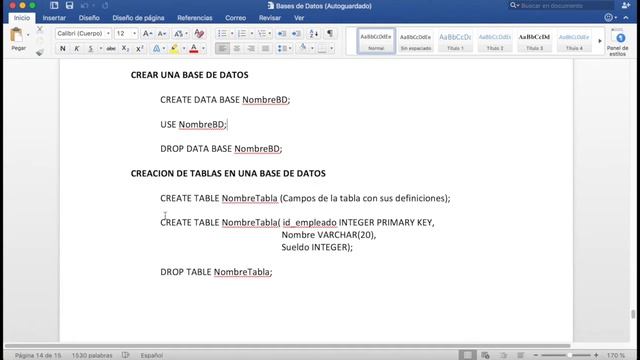The image size is (640, 360).
Task: Click the numbered list icon
Action: point(242,33)
